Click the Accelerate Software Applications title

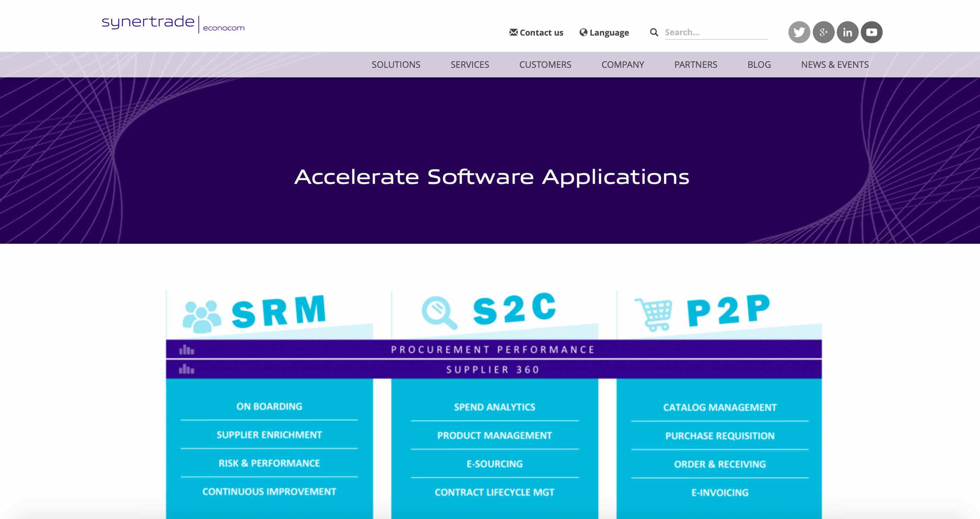pyautogui.click(x=492, y=178)
